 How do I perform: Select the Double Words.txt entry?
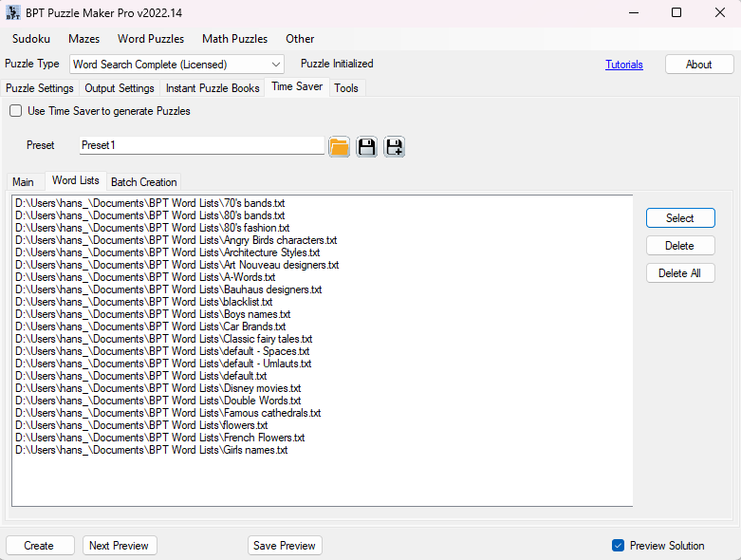click(157, 401)
